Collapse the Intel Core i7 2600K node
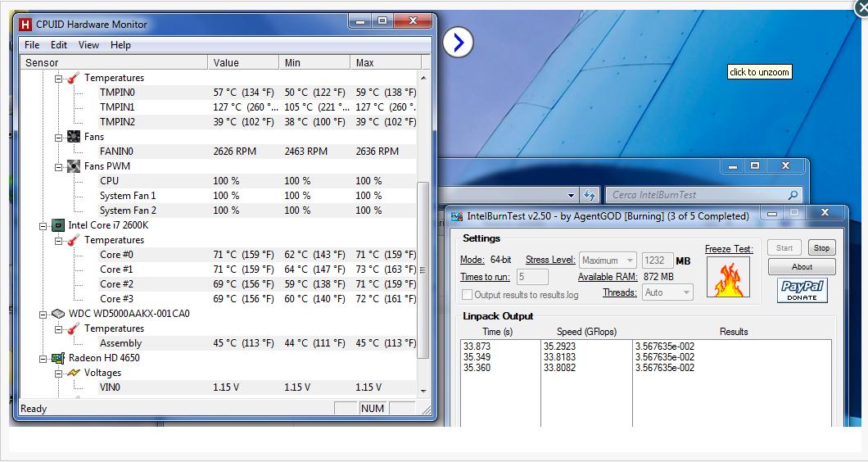The height and width of the screenshot is (462, 868). point(43,225)
